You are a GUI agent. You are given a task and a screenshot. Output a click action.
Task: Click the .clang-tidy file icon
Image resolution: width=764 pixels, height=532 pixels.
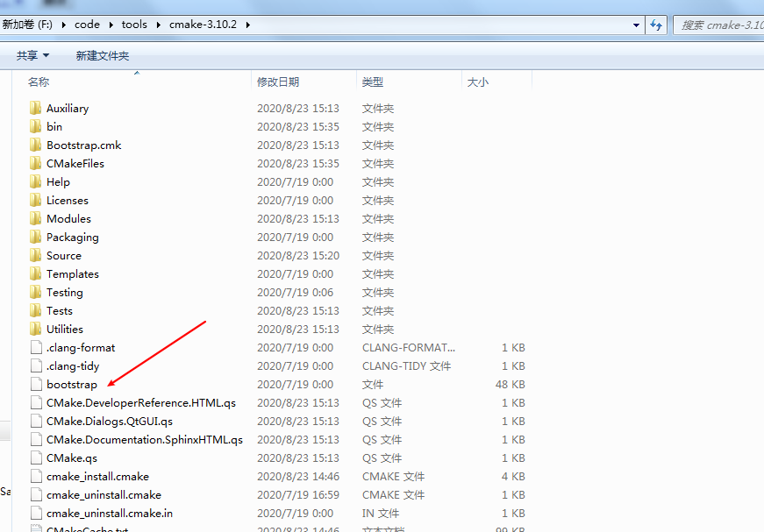coord(36,366)
